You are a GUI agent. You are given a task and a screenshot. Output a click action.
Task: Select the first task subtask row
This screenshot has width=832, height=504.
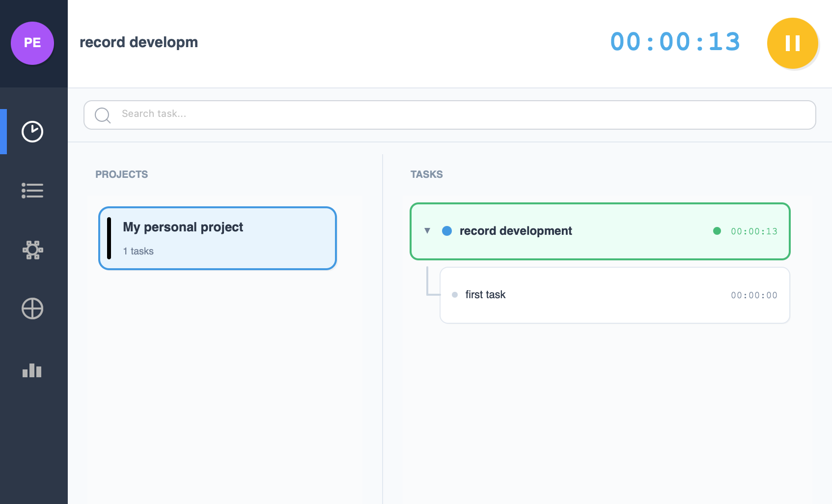tap(615, 295)
